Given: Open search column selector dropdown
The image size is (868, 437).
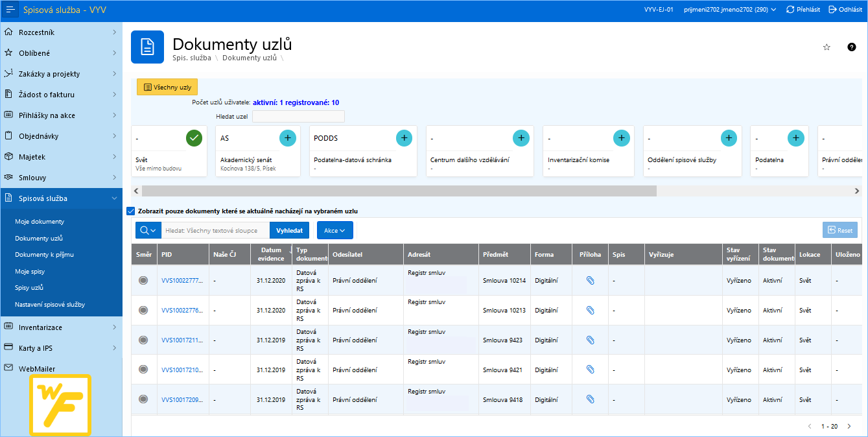Looking at the screenshot, I should (148, 230).
